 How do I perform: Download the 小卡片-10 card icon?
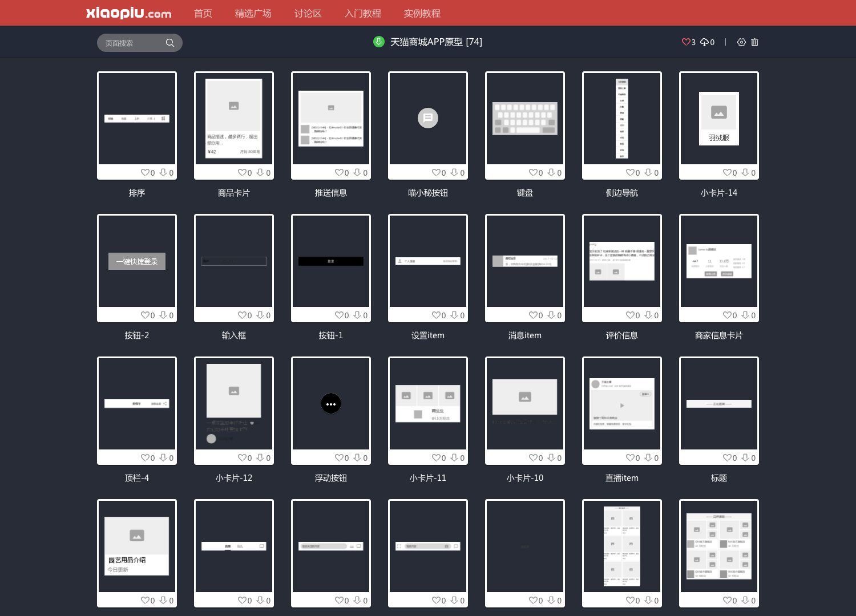(551, 457)
